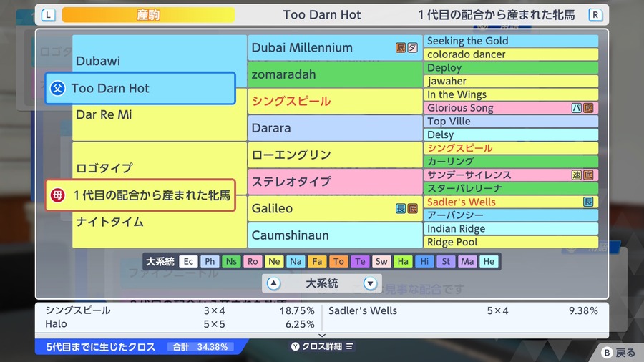Select カーリング cell
Viewport: 644px width, 362px height.
pyautogui.click(x=511, y=161)
